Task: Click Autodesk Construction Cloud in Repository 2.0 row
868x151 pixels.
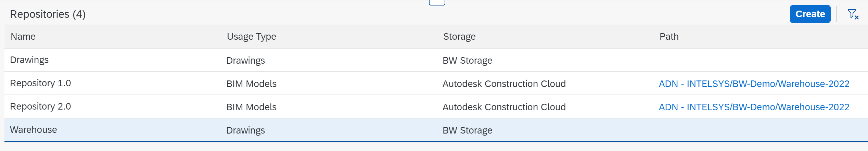Action: tap(504, 107)
